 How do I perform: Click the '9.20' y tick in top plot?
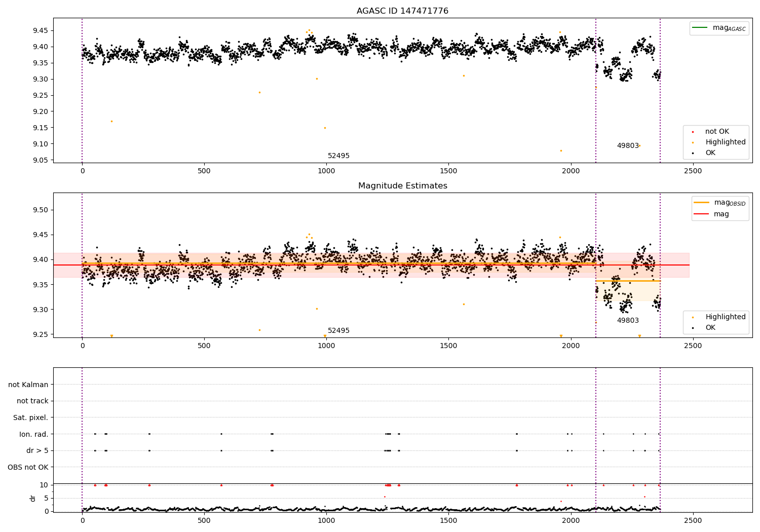point(41,112)
